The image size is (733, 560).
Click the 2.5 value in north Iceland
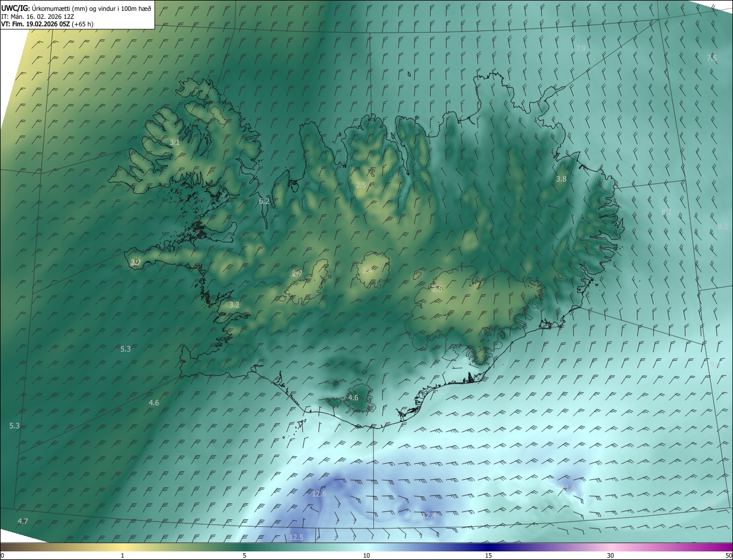[361, 186]
